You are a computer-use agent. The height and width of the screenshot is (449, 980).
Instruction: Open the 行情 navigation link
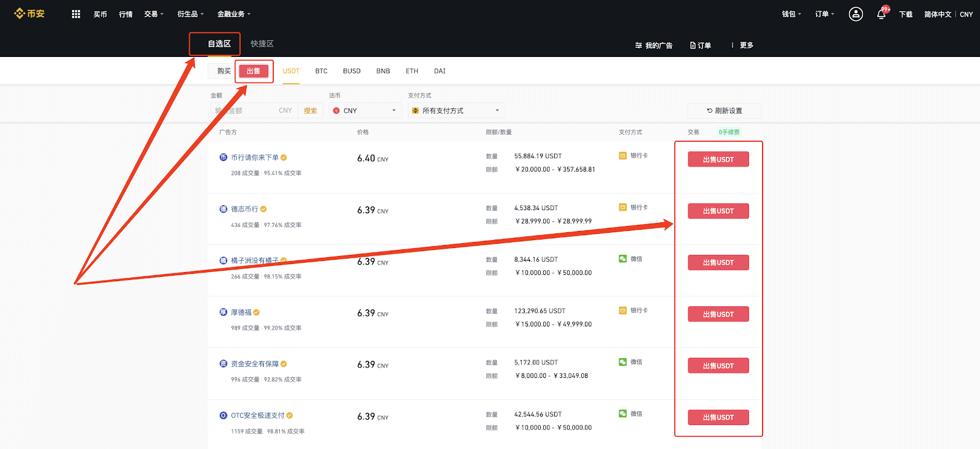[126, 14]
